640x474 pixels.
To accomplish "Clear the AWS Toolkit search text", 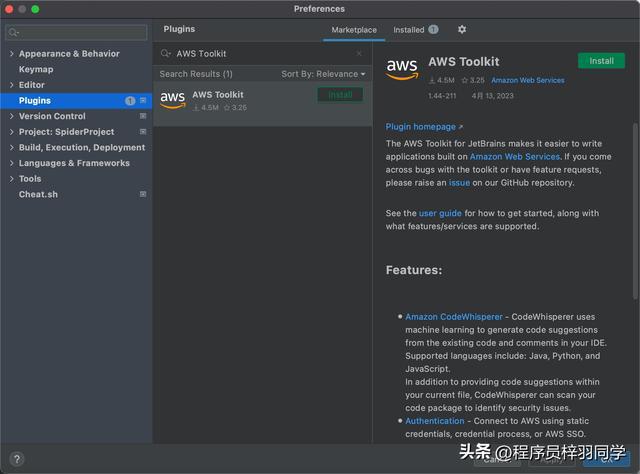I will (359, 54).
